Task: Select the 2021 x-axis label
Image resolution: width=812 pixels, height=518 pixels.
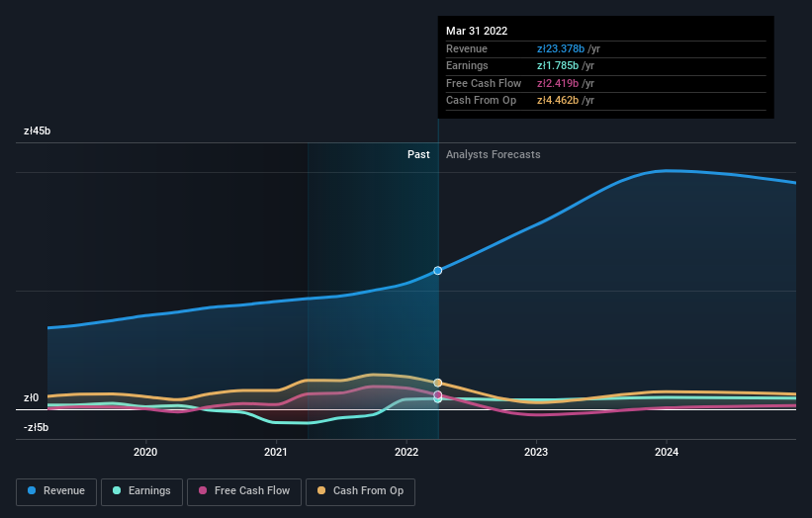Action: [276, 452]
